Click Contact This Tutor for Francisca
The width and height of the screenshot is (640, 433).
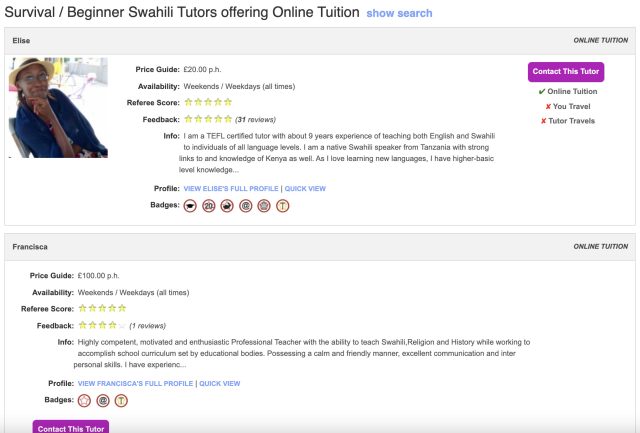point(71,426)
